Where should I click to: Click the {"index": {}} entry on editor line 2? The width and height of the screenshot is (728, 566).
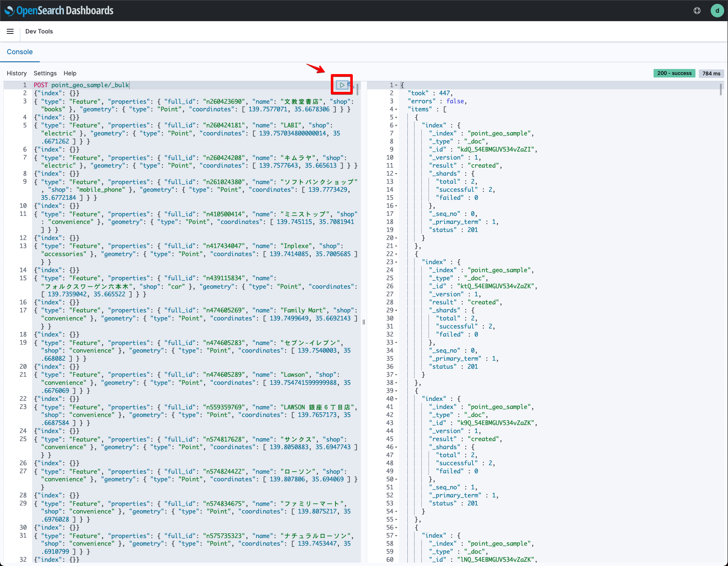[x=57, y=93]
